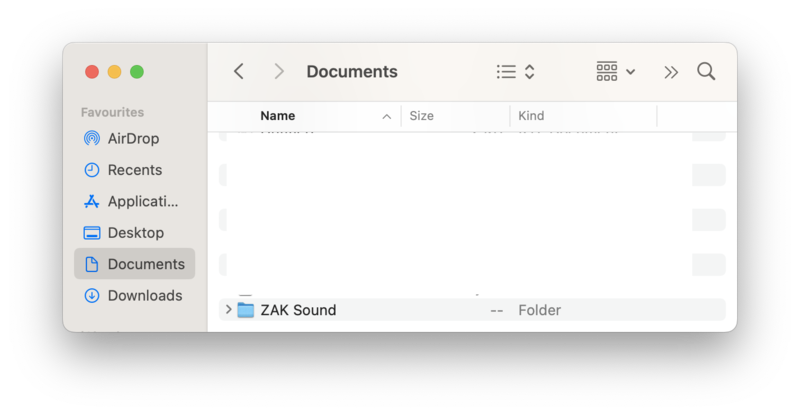Toggle sort order arrow in Name column
The height and width of the screenshot is (415, 800).
point(386,116)
